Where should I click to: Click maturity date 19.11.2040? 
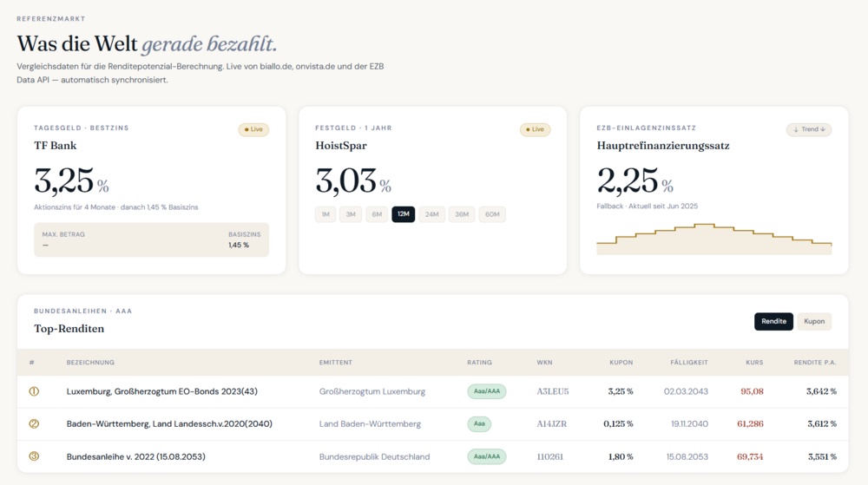tap(689, 424)
